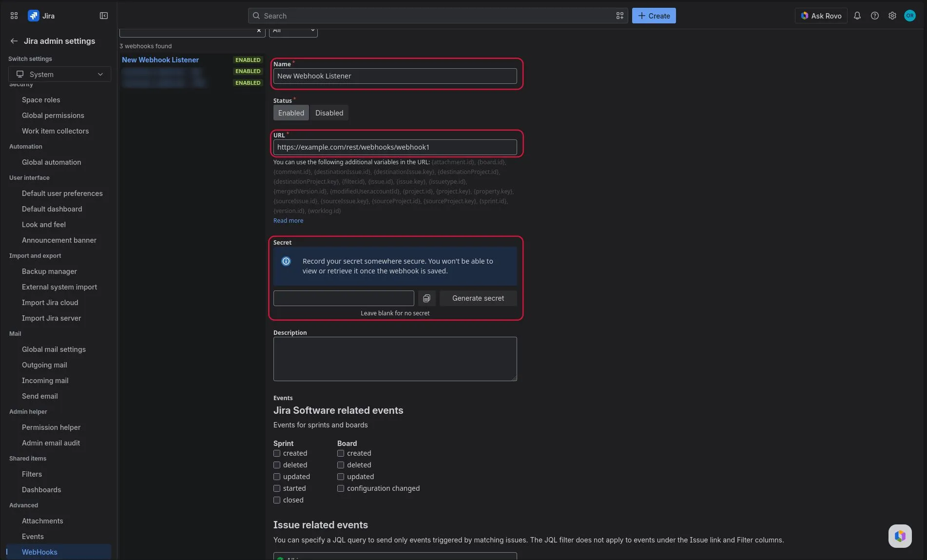Viewport: 927px width, 560px height.
Task: Open Space roles settings
Action: tap(41, 100)
